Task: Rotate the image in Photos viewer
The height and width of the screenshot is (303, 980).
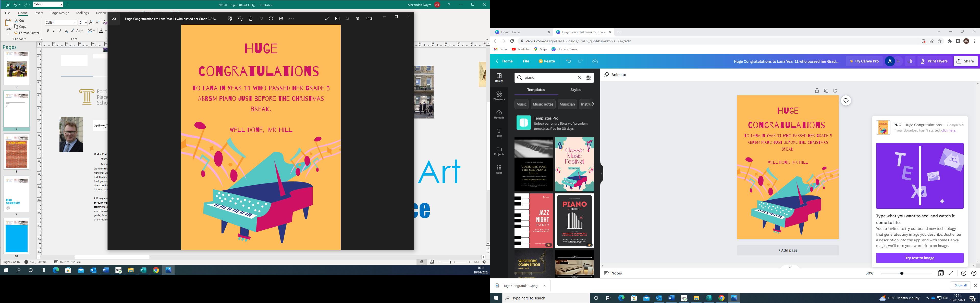Action: (x=240, y=19)
